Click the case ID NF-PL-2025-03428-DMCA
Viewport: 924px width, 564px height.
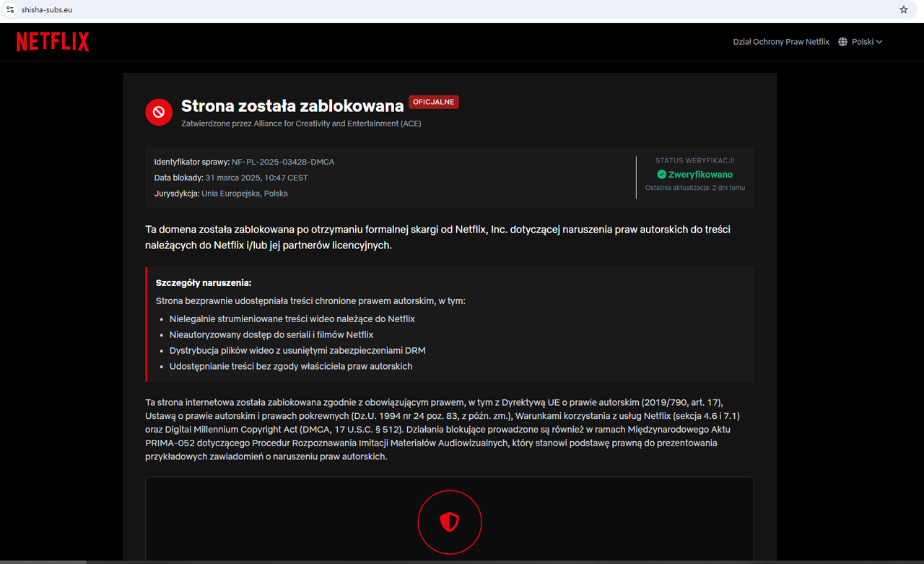(x=283, y=162)
